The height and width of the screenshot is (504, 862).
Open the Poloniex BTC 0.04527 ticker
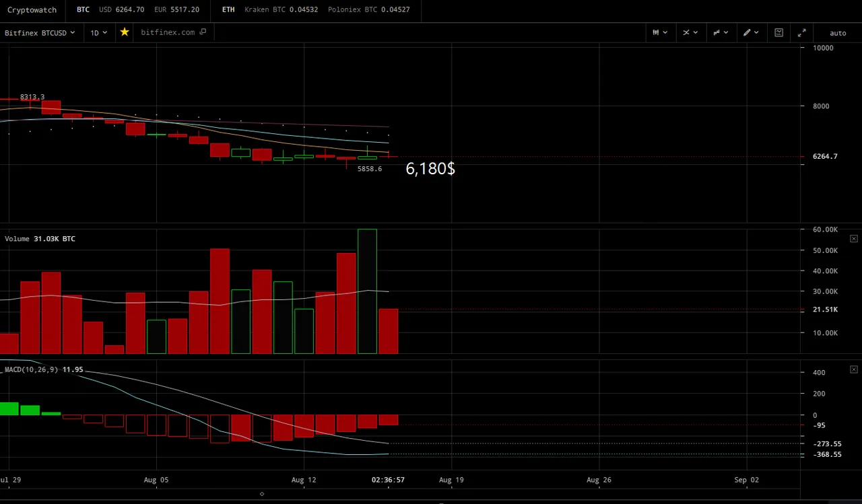tap(368, 10)
